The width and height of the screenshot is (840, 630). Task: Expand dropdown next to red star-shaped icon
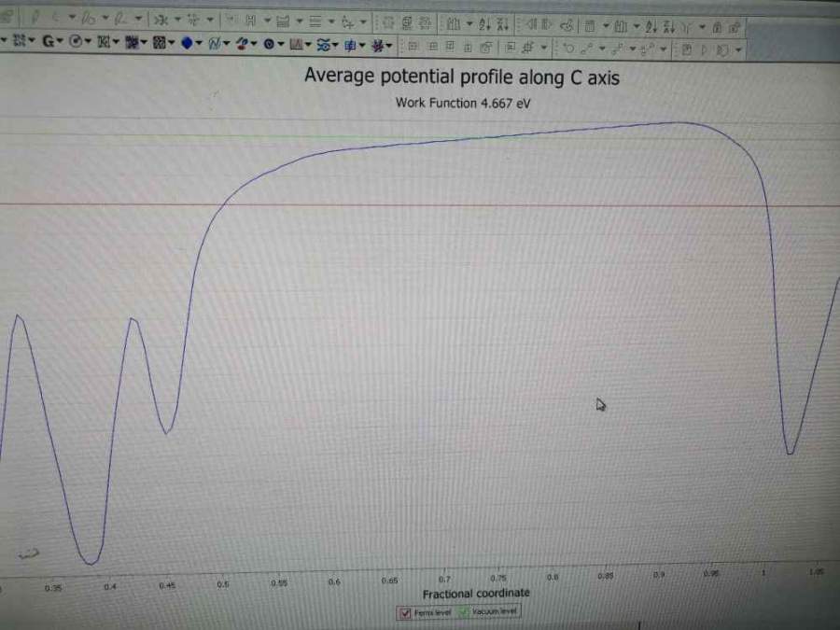tap(389, 46)
